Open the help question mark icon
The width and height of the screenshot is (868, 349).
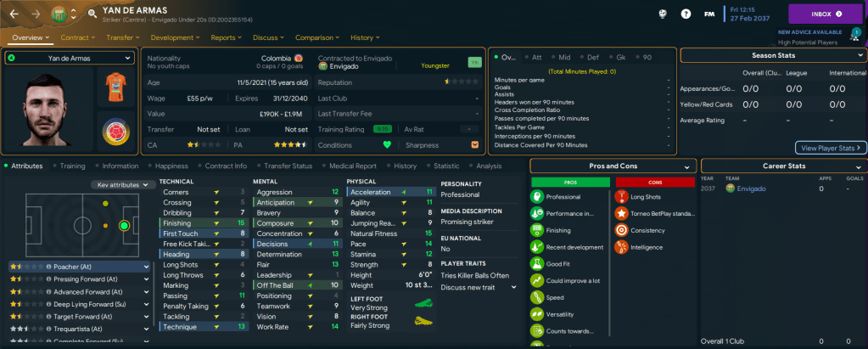[x=685, y=14]
